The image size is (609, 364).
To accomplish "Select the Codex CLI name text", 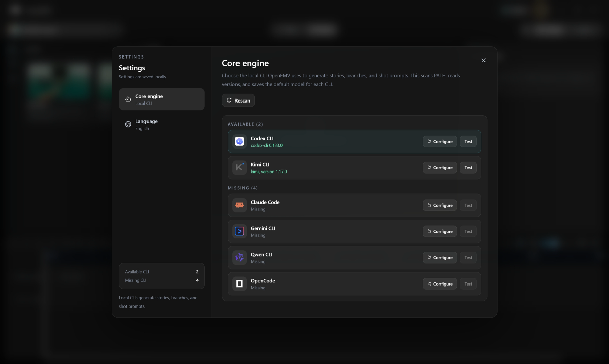I will [x=262, y=138].
